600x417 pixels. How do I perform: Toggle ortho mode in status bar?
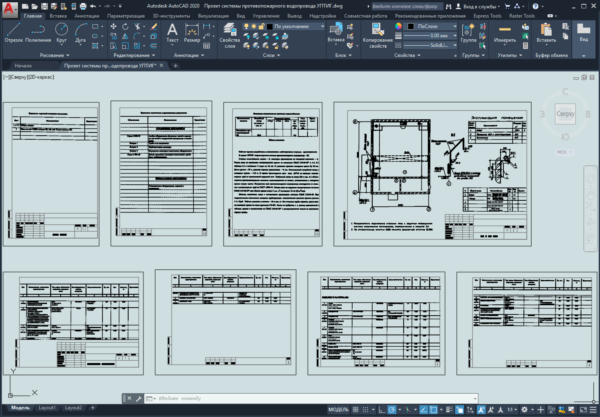(381, 410)
